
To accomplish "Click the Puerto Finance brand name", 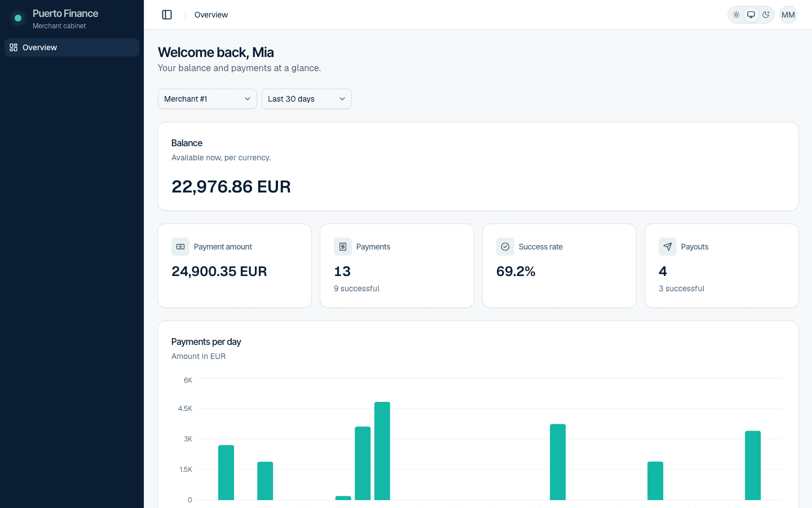I will tap(65, 14).
